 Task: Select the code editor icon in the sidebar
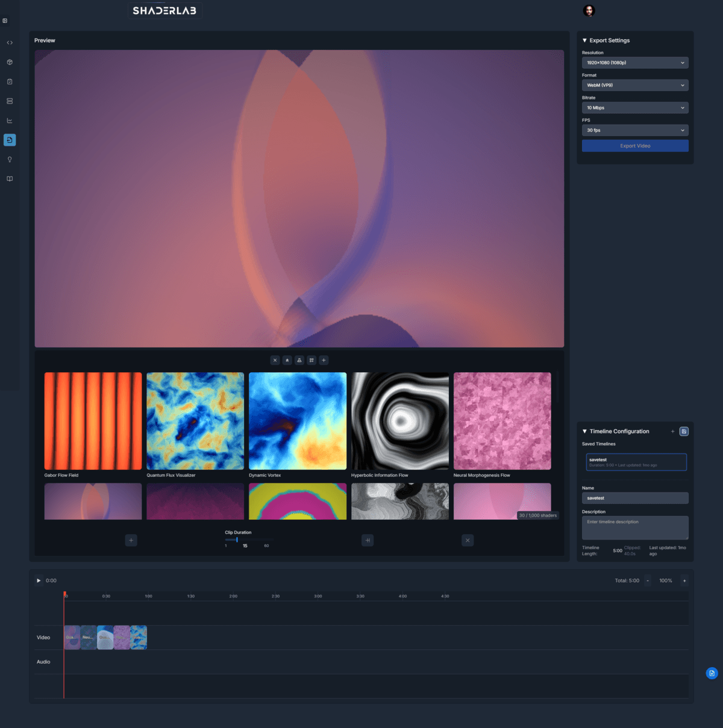10,42
